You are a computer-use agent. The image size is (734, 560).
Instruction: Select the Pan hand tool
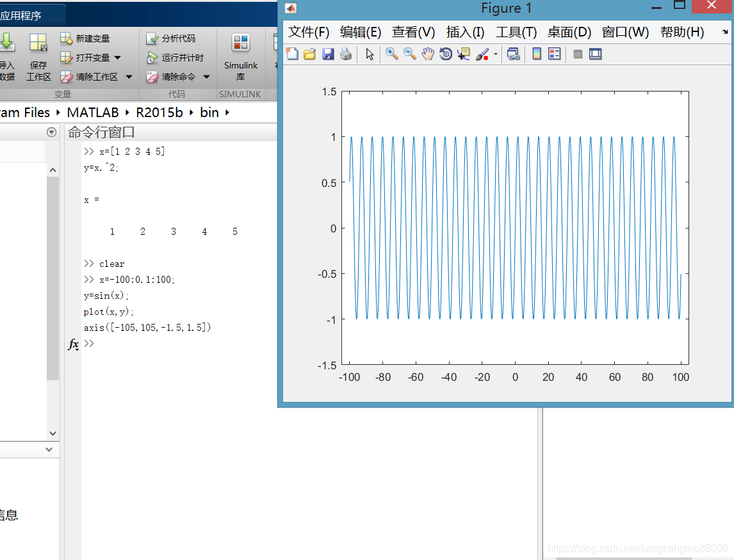(x=427, y=54)
